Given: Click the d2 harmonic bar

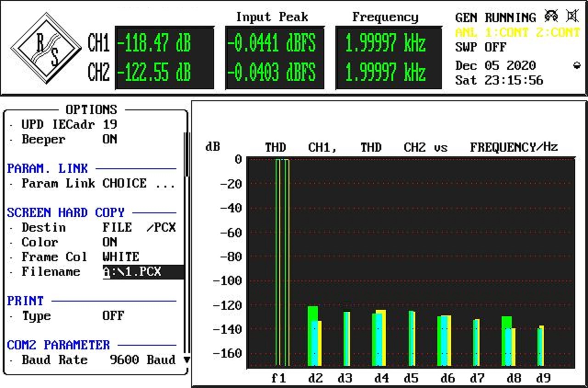Looking at the screenshot, I should point(315,336).
